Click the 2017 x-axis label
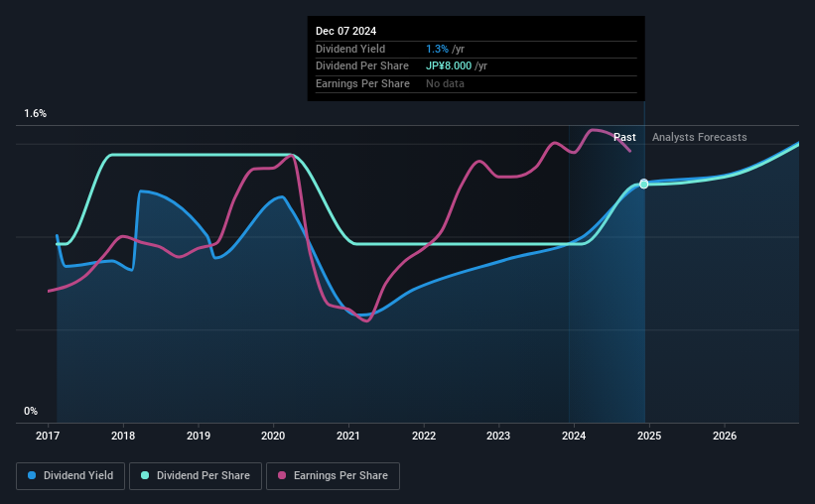 48,436
